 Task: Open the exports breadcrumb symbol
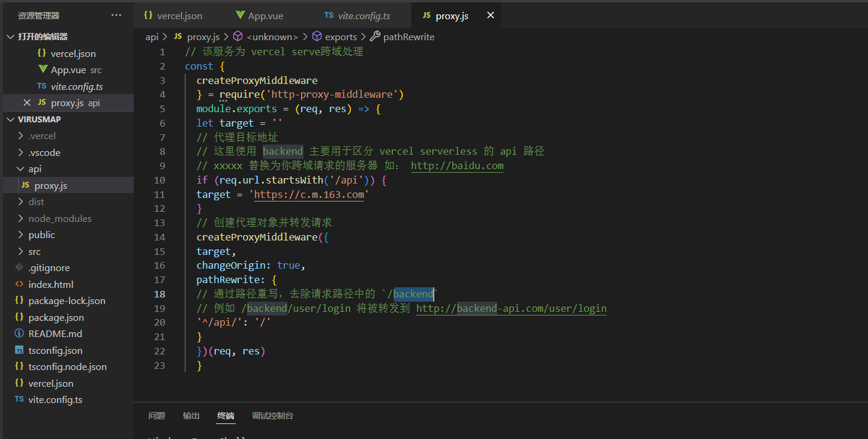[341, 37]
